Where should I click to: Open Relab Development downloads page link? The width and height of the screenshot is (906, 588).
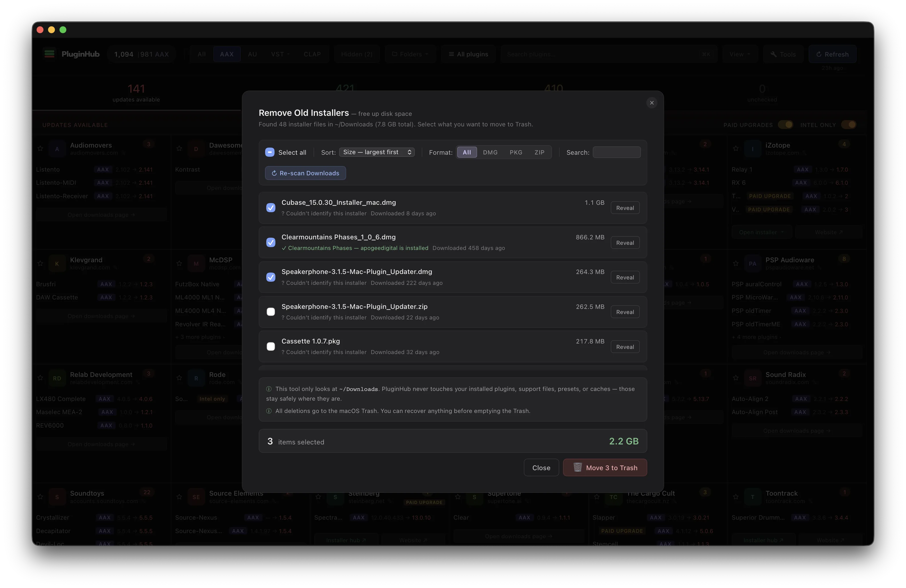(101, 444)
